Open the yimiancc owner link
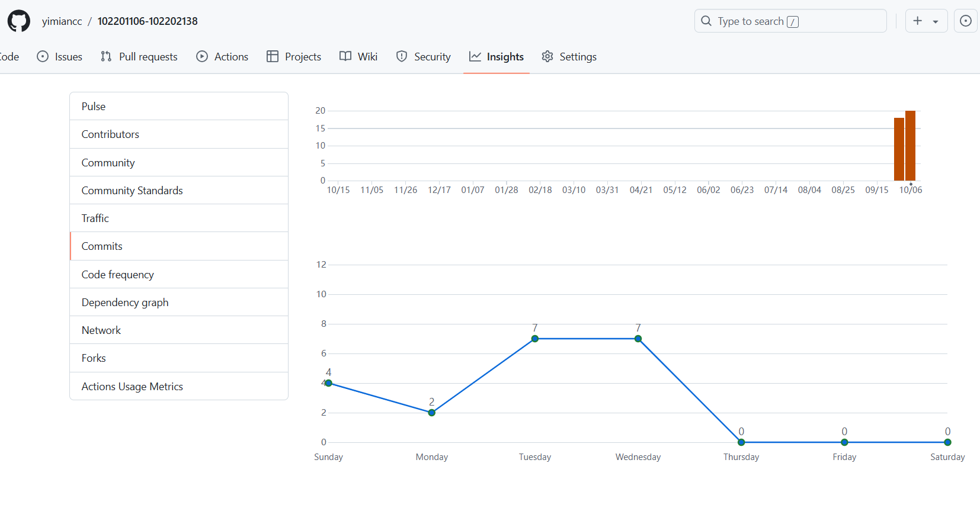The width and height of the screenshot is (980, 508). coord(62,21)
